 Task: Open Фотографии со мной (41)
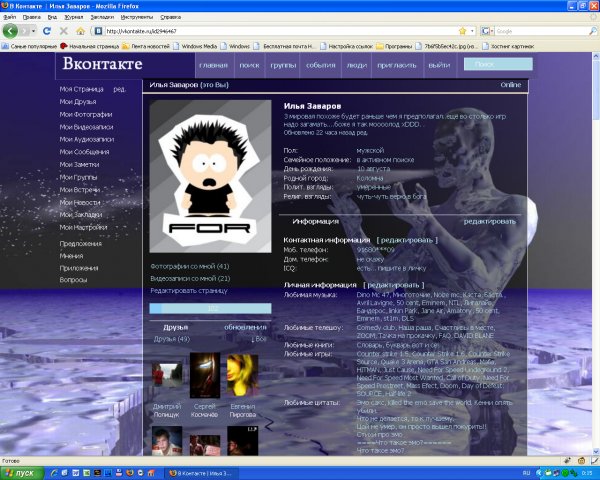[190, 266]
